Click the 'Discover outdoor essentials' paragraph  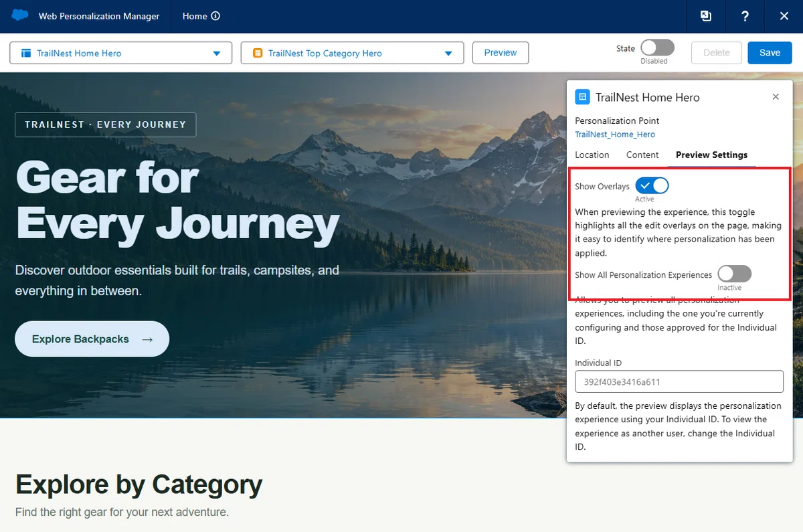click(177, 281)
